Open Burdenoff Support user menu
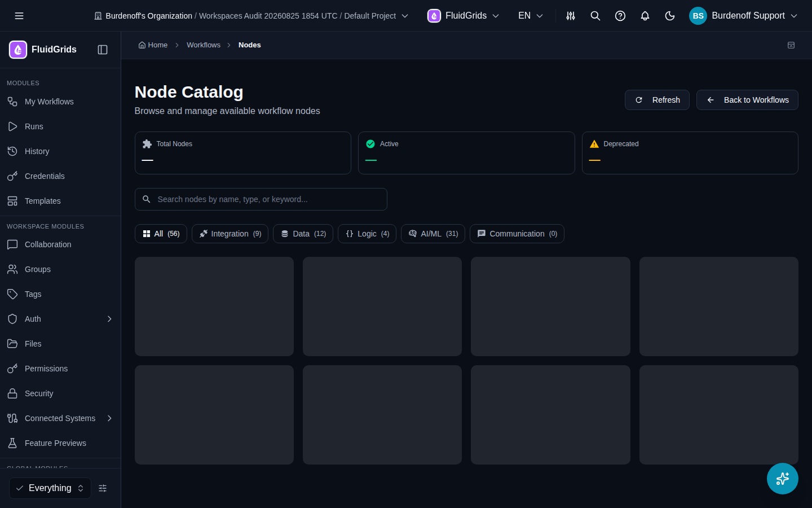The image size is (812, 508). [743, 16]
